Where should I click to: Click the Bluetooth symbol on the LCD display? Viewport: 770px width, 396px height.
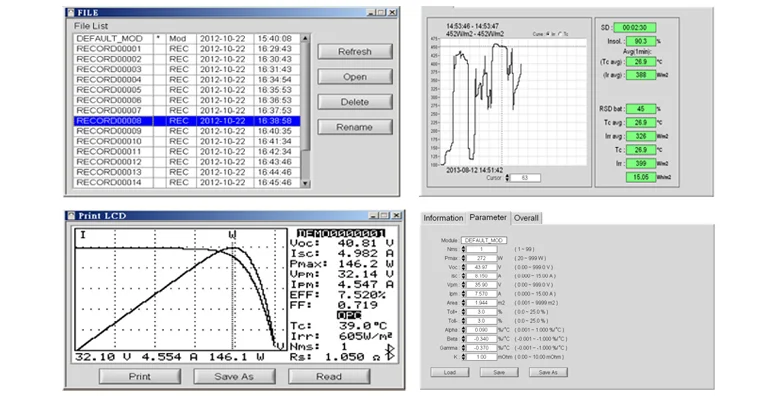[x=390, y=352]
